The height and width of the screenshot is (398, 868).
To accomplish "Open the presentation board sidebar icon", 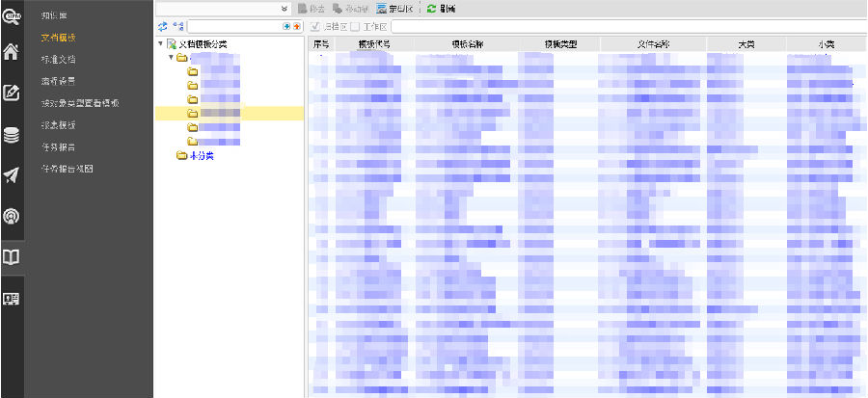I will tap(12, 299).
